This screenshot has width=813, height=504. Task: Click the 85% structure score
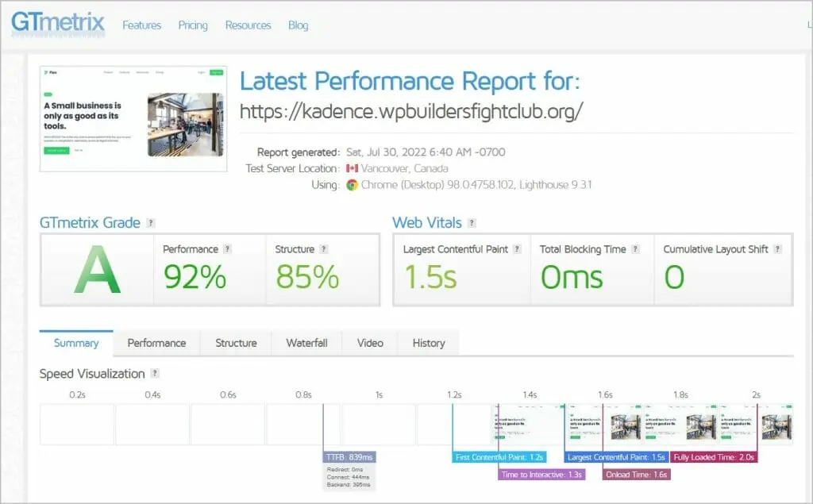[x=307, y=277]
